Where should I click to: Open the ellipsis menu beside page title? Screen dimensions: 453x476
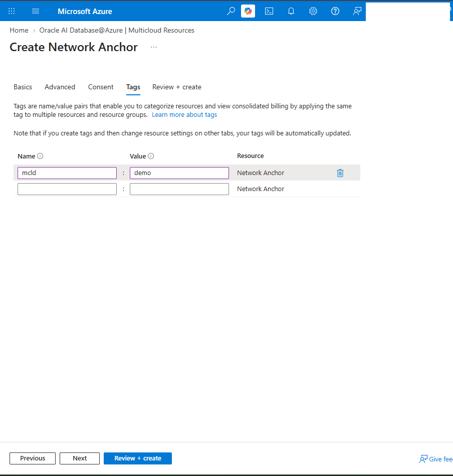tap(154, 47)
